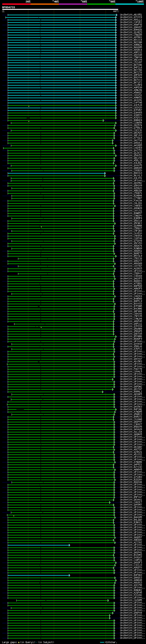The width and height of the screenshot is (146, 644).
Task: Select the UniRef100_B6SYW9 label
Action: 131,42
